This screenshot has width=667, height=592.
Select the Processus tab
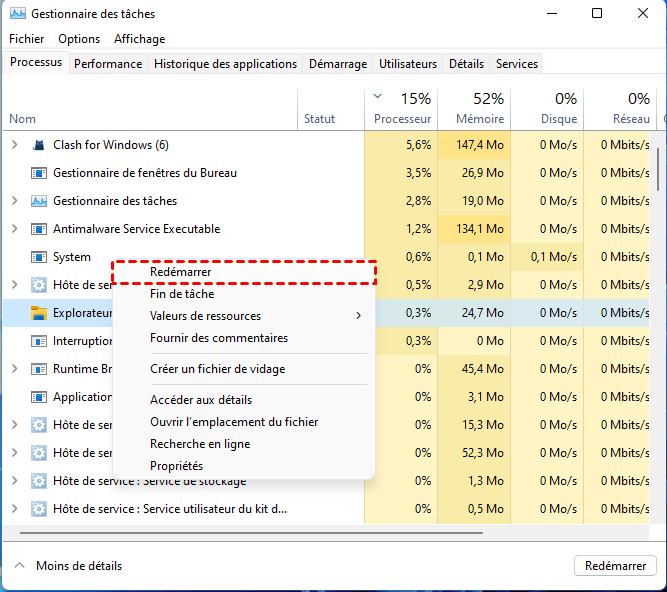pyautogui.click(x=36, y=62)
